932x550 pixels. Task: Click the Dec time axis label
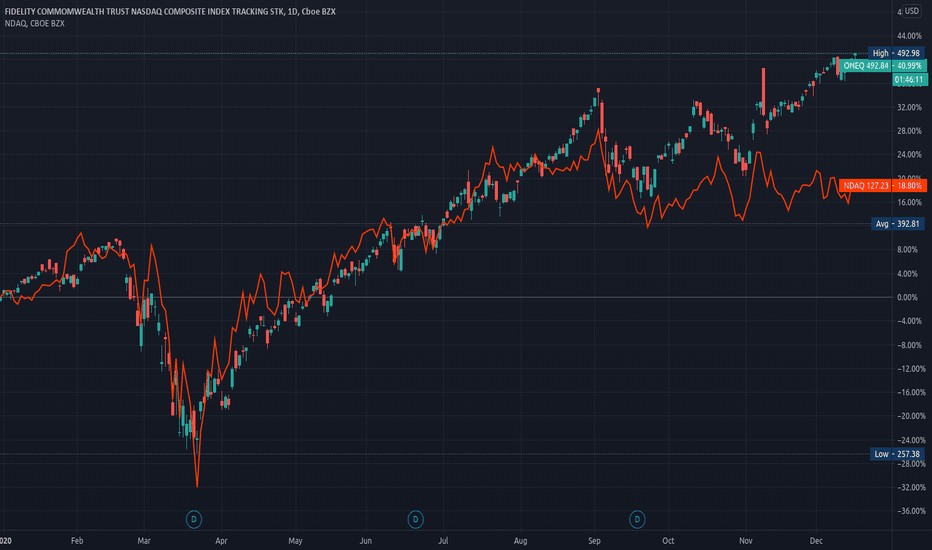click(x=816, y=540)
